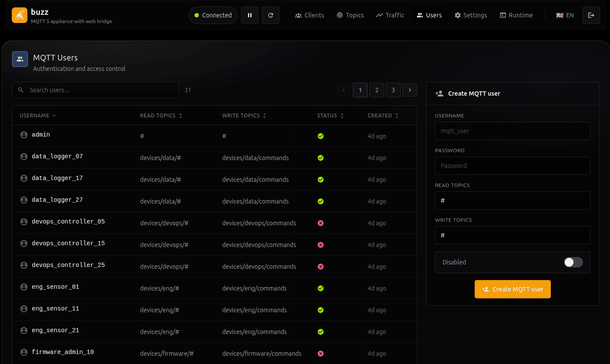Toggle the Disabled switch
This screenshot has height=364, width=610.
(x=573, y=262)
